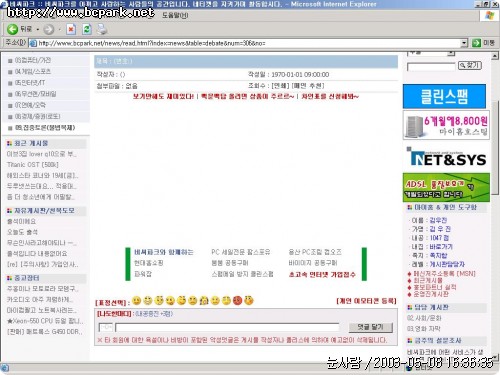Open the Back button history dropdown arrow
This screenshot has width=500, height=375.
point(38,30)
